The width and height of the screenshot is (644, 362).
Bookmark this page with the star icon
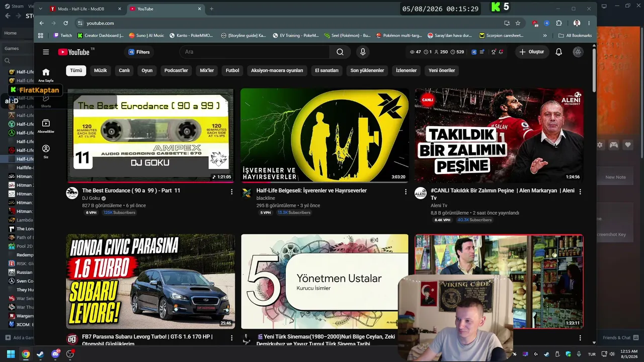click(518, 23)
